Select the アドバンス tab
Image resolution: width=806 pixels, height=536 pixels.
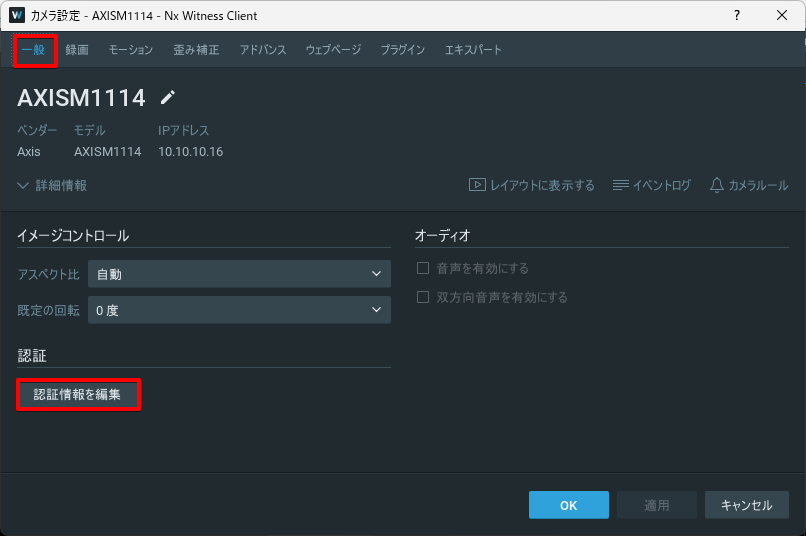pyautogui.click(x=263, y=50)
